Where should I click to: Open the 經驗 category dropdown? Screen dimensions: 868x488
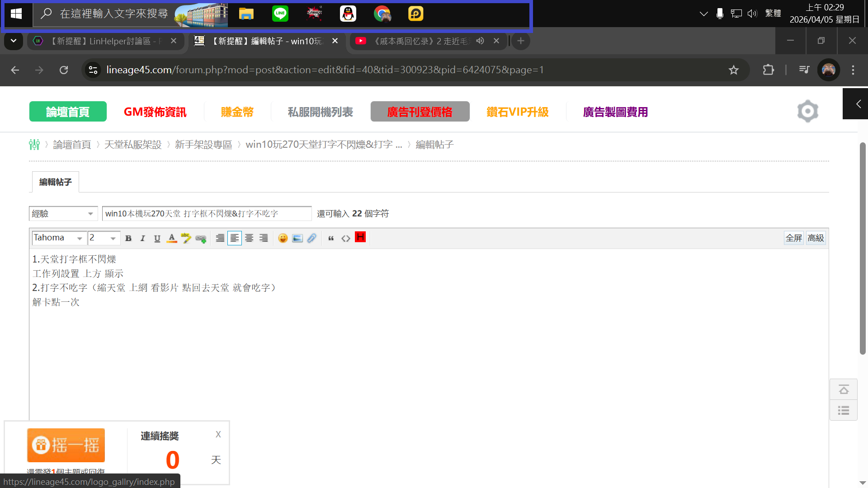63,213
